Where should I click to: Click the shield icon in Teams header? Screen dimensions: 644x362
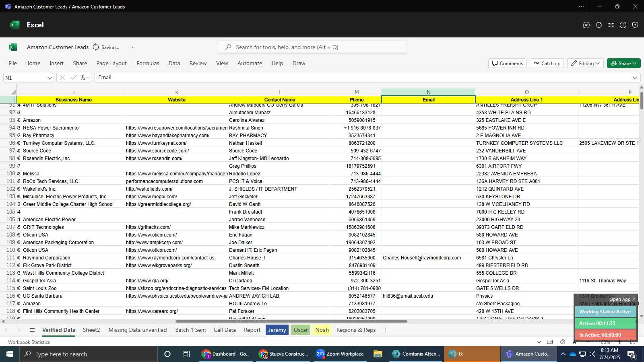pos(635,25)
